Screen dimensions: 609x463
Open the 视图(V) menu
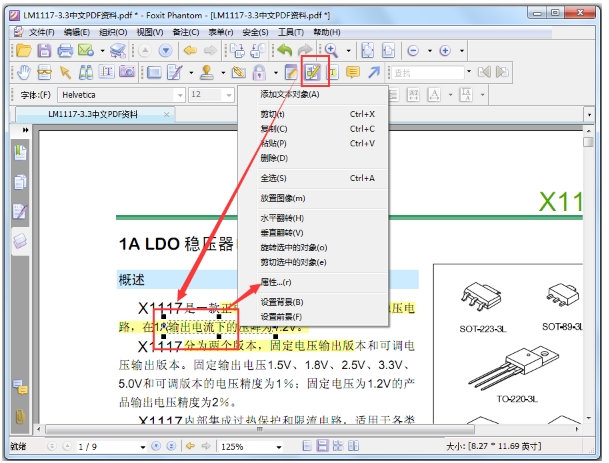(149, 32)
